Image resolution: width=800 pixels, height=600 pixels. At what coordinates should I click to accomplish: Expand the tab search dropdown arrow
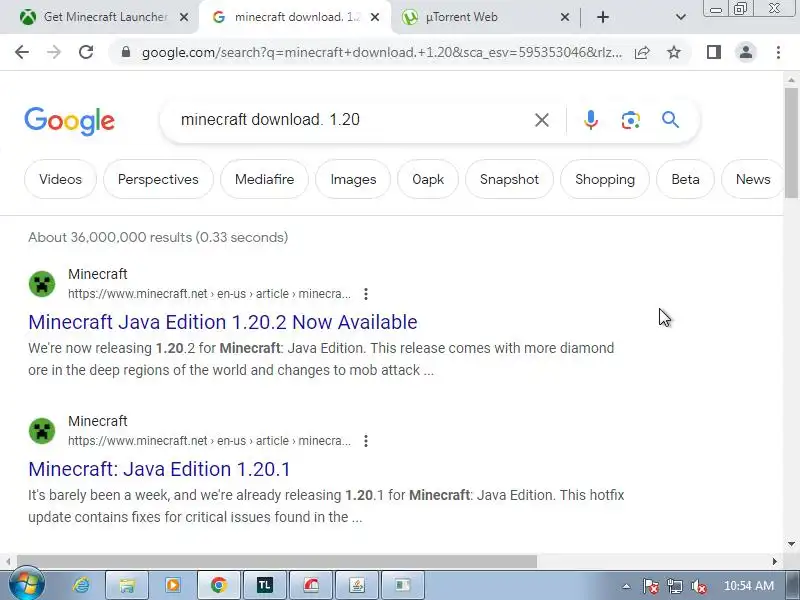point(681,17)
